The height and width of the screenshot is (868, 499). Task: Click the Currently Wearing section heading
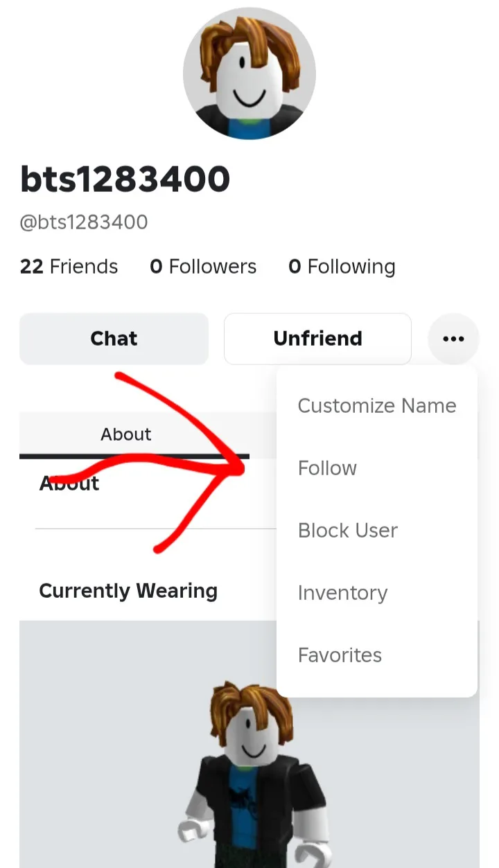pyautogui.click(x=128, y=591)
